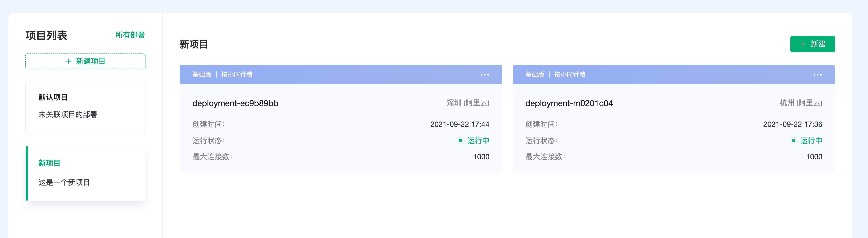This screenshot has height=238, width=868.
Task: Click the plus icon in 新建项目
Action: click(x=68, y=61)
